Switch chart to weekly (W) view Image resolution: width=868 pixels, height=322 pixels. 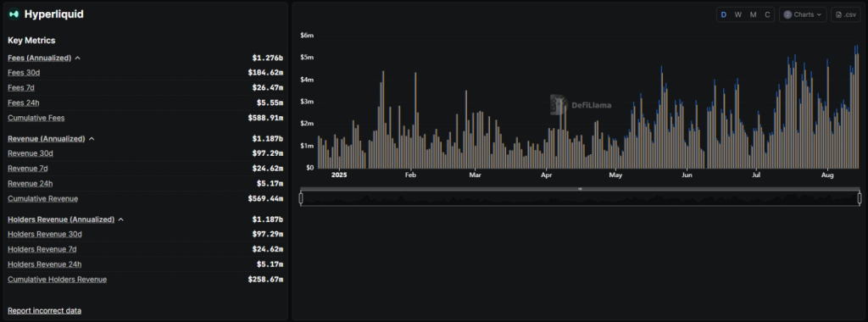[x=738, y=14]
